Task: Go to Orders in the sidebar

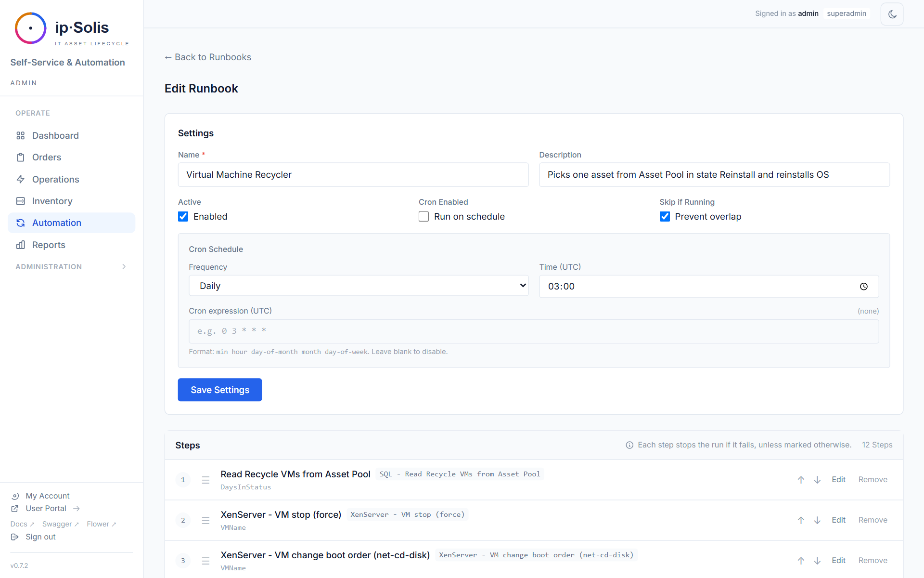Action: coord(71,158)
